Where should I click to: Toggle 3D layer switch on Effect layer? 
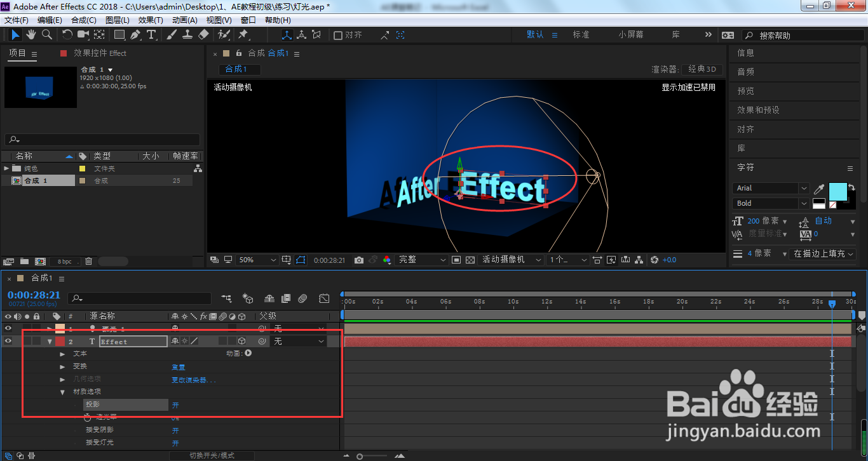[241, 341]
